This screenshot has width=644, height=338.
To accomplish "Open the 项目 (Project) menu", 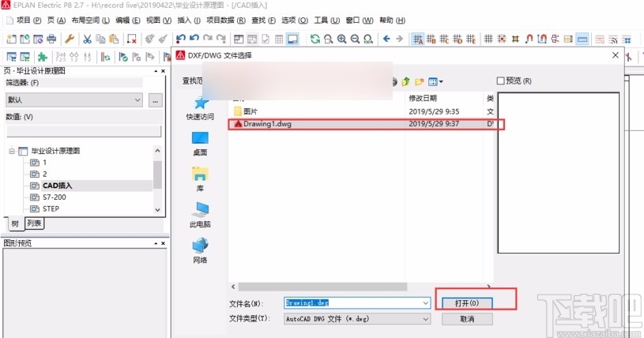I will (x=28, y=20).
